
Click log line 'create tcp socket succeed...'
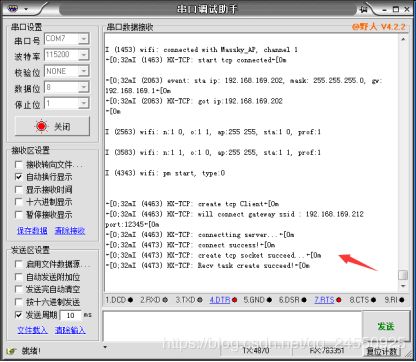213,255
